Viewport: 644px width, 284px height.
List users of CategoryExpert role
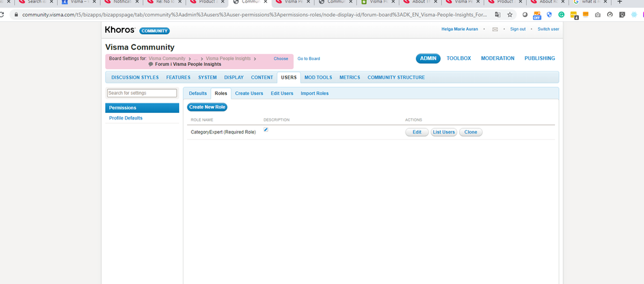click(x=444, y=132)
